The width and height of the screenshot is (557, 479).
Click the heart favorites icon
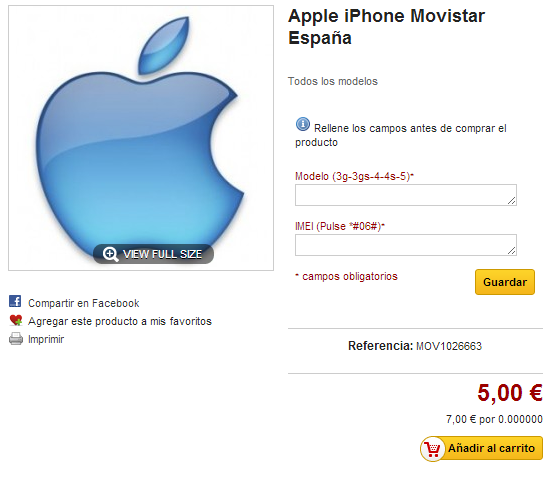click(16, 321)
